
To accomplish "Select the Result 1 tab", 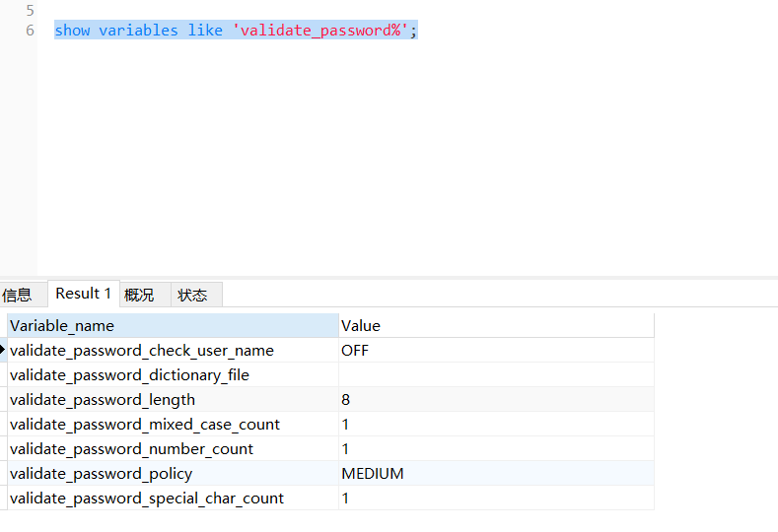I will click(84, 294).
